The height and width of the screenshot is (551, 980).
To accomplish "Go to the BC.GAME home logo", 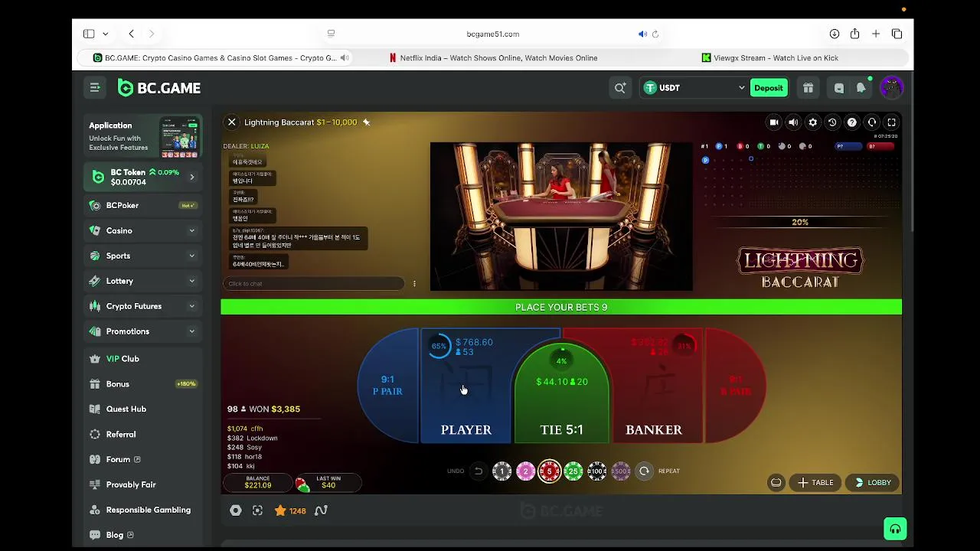I will pyautogui.click(x=159, y=88).
